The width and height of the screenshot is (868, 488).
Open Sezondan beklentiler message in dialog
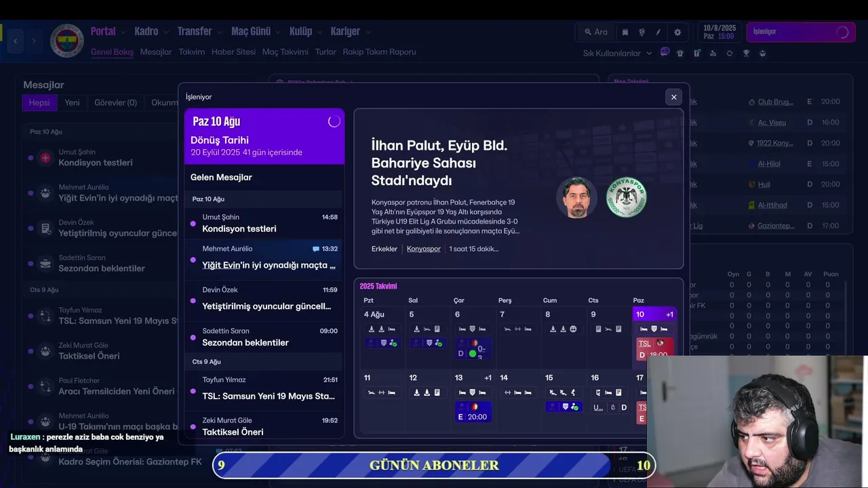264,336
